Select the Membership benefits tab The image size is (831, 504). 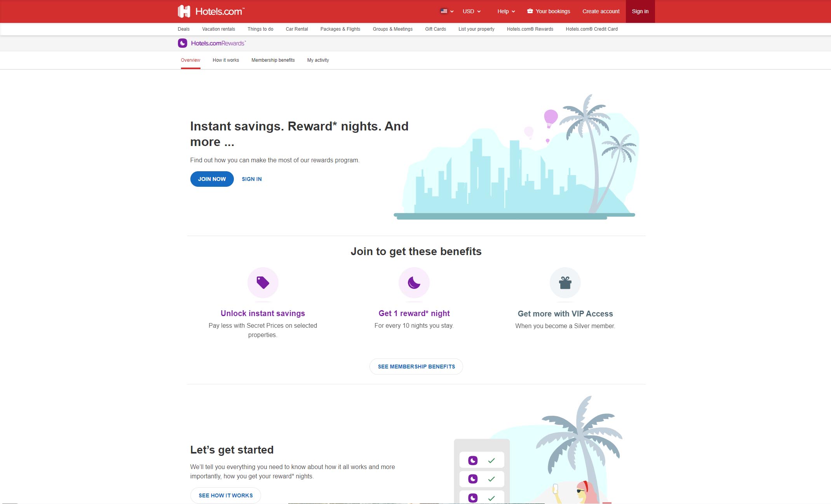(273, 60)
